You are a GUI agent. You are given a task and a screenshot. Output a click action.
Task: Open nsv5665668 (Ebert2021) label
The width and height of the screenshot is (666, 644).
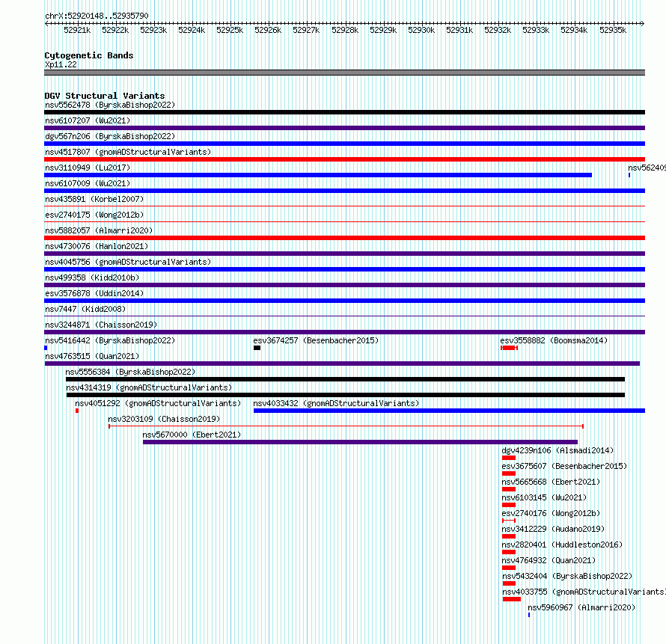point(551,482)
